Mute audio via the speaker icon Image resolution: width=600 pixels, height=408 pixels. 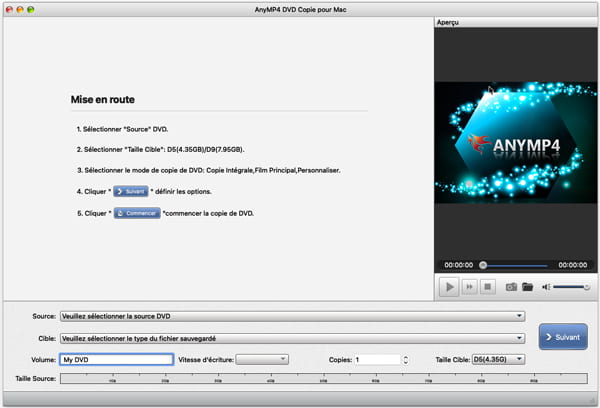pyautogui.click(x=546, y=287)
